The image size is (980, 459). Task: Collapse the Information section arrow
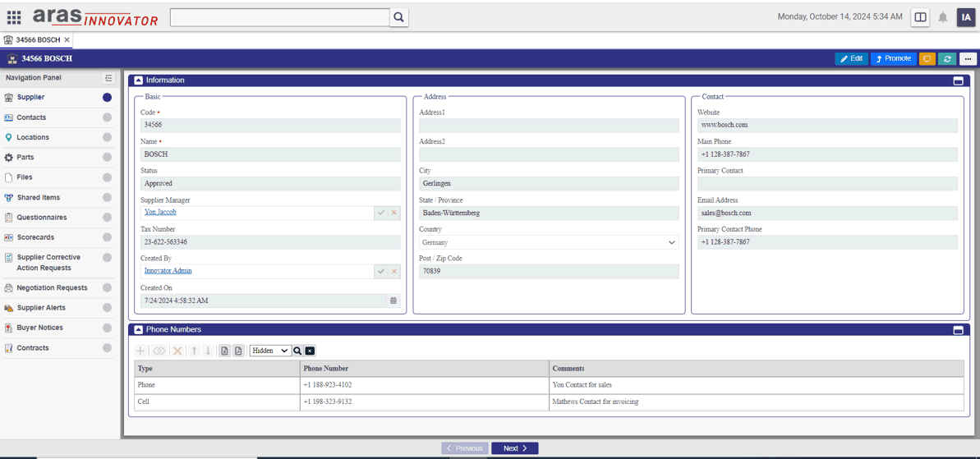click(x=138, y=80)
